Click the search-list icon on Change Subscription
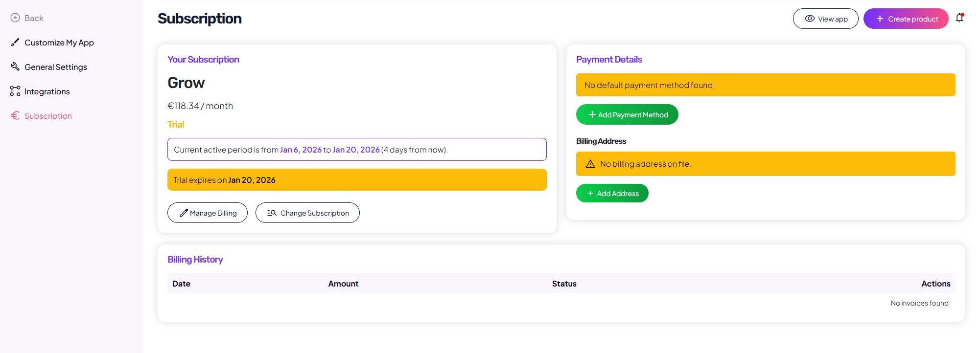The height and width of the screenshot is (353, 980). pyautogui.click(x=272, y=213)
